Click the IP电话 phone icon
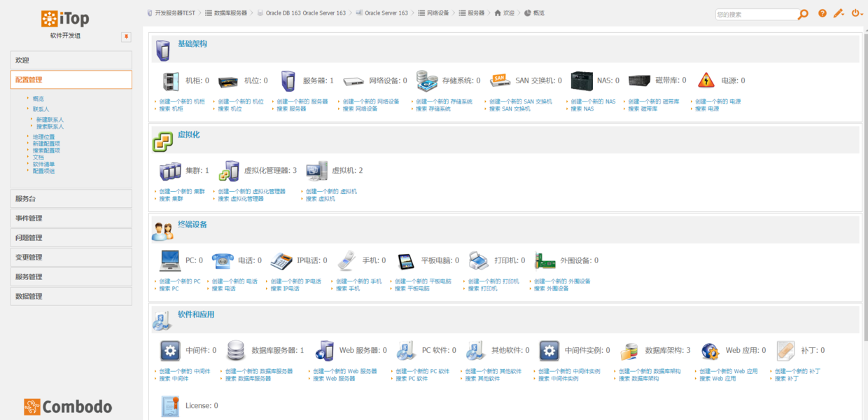The image size is (868, 420). (x=281, y=260)
